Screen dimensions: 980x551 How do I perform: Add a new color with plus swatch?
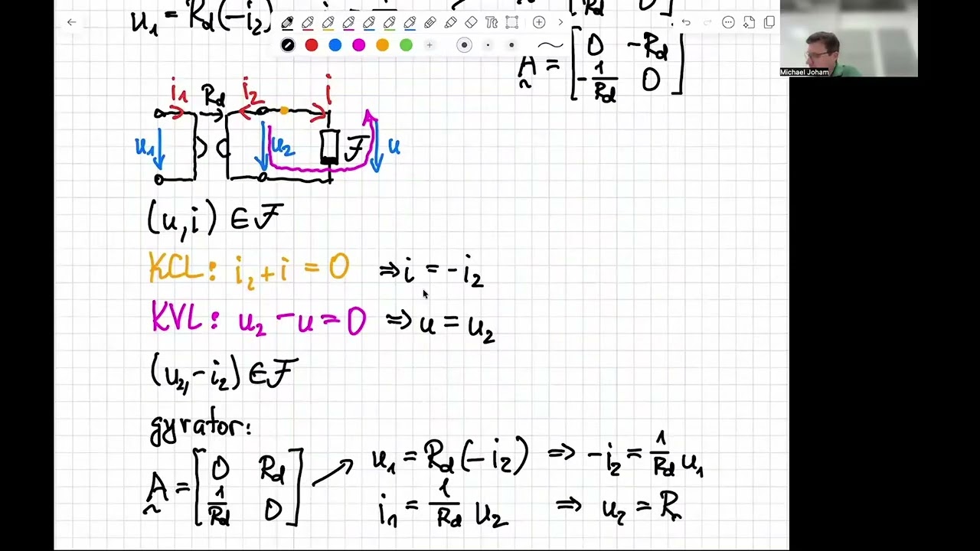(430, 45)
